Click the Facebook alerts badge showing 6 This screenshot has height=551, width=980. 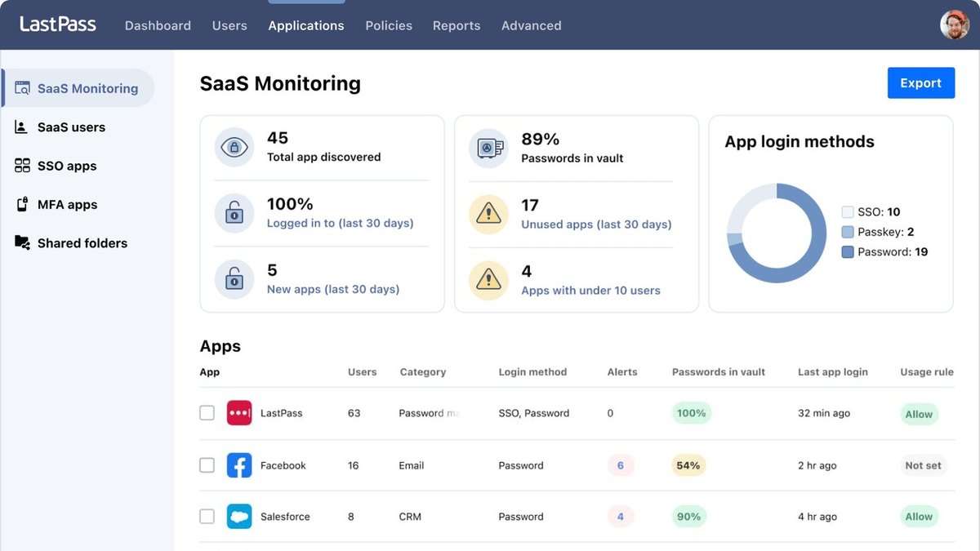[x=621, y=465]
